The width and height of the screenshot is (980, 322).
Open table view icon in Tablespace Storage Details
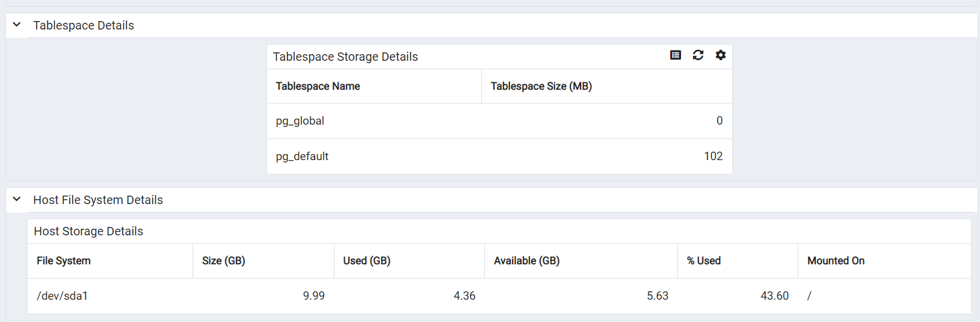point(676,55)
